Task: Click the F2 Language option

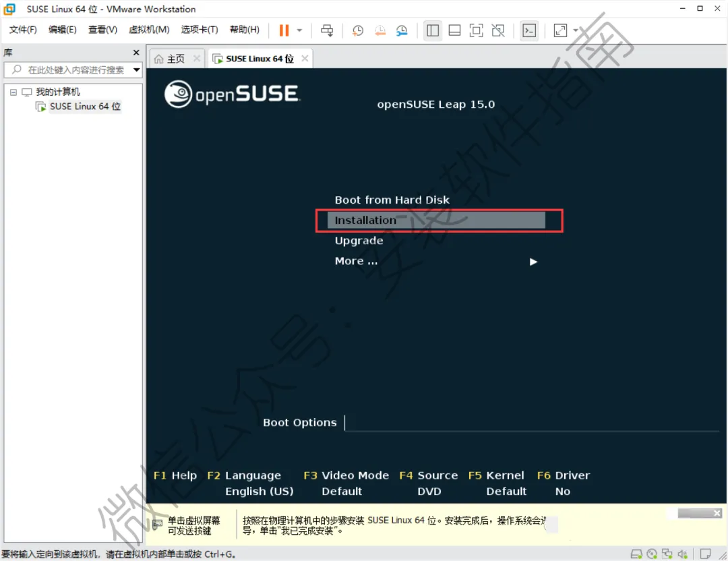Action: [244, 475]
